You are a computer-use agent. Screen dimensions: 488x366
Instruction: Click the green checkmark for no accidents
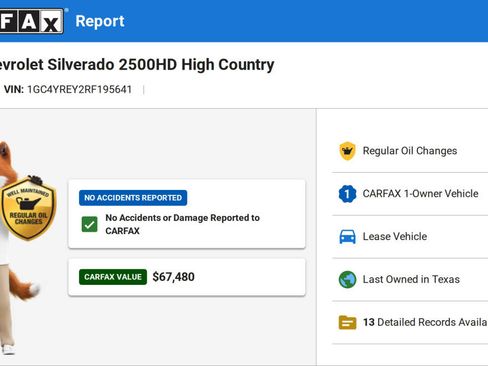[x=90, y=224]
